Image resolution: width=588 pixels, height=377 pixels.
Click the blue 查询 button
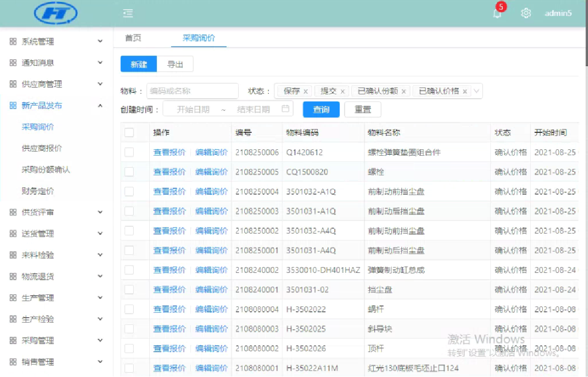coord(321,109)
